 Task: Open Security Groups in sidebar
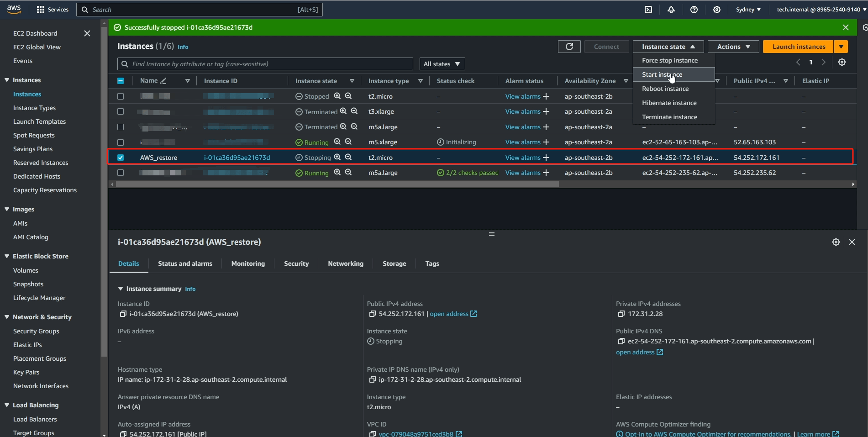tap(36, 331)
